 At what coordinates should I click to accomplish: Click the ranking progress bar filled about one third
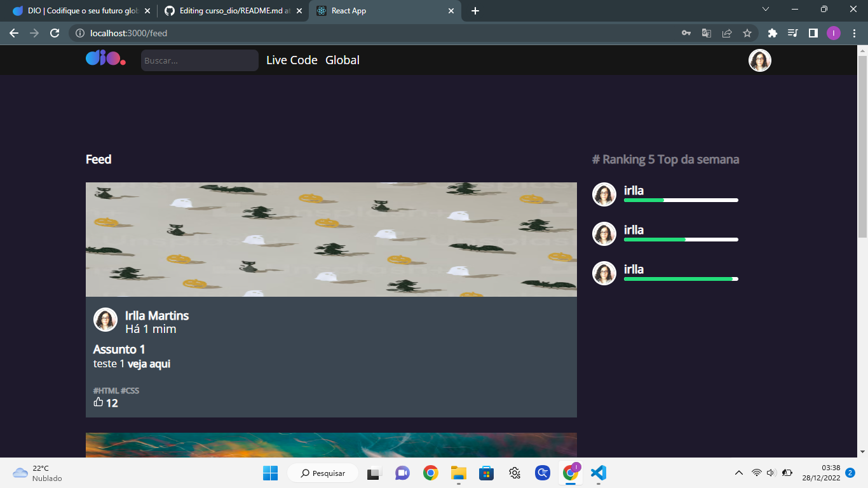[x=681, y=200]
